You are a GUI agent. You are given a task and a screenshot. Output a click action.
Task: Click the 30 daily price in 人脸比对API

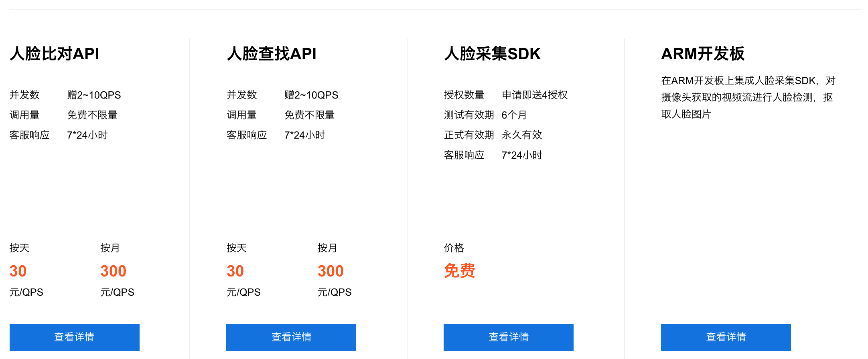[x=18, y=271]
